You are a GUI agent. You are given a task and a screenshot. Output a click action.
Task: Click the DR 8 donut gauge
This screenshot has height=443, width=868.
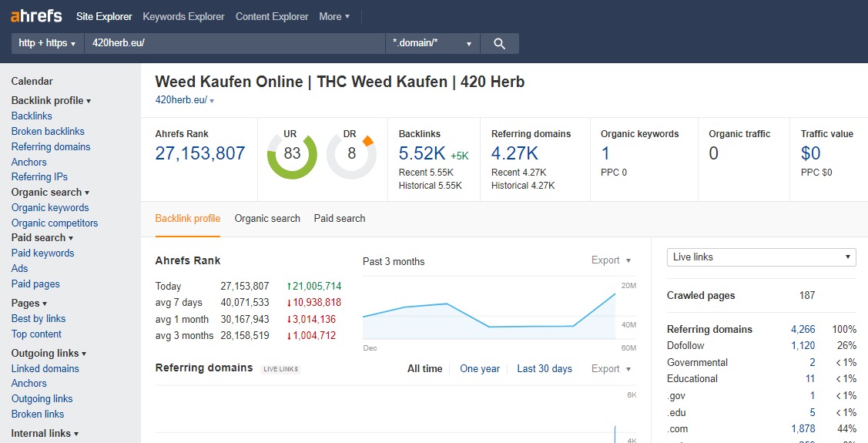pyautogui.click(x=352, y=153)
